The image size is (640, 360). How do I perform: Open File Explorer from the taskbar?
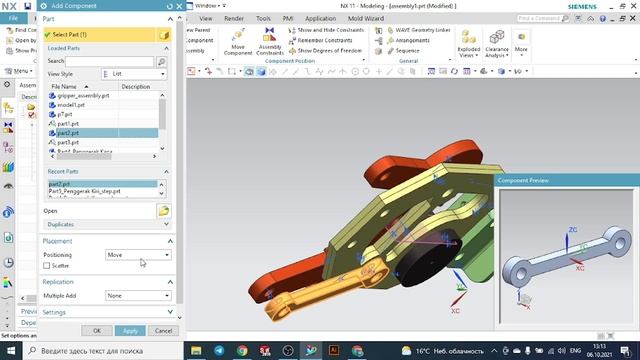pos(196,351)
